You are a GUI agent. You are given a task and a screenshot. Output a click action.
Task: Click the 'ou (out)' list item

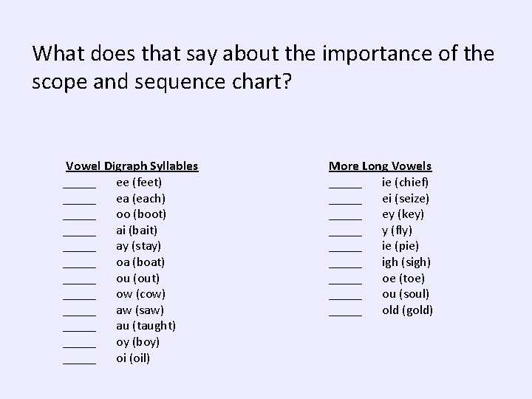(x=137, y=279)
